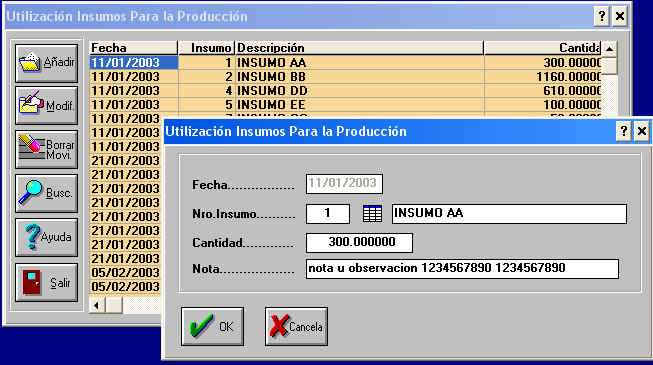Screen dimensions: 653x365
Task: Click the first 05/02/2003 date row
Action: point(125,272)
